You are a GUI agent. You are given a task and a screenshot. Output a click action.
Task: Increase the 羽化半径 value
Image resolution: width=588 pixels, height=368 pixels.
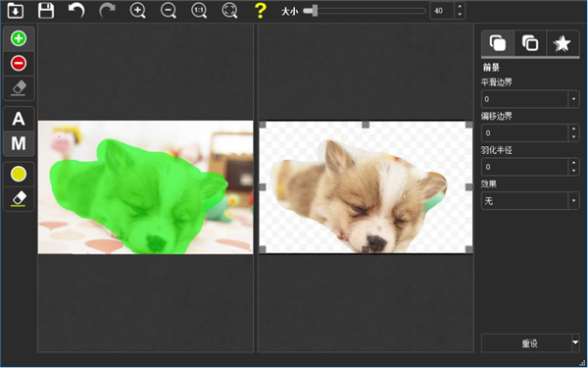click(x=573, y=163)
